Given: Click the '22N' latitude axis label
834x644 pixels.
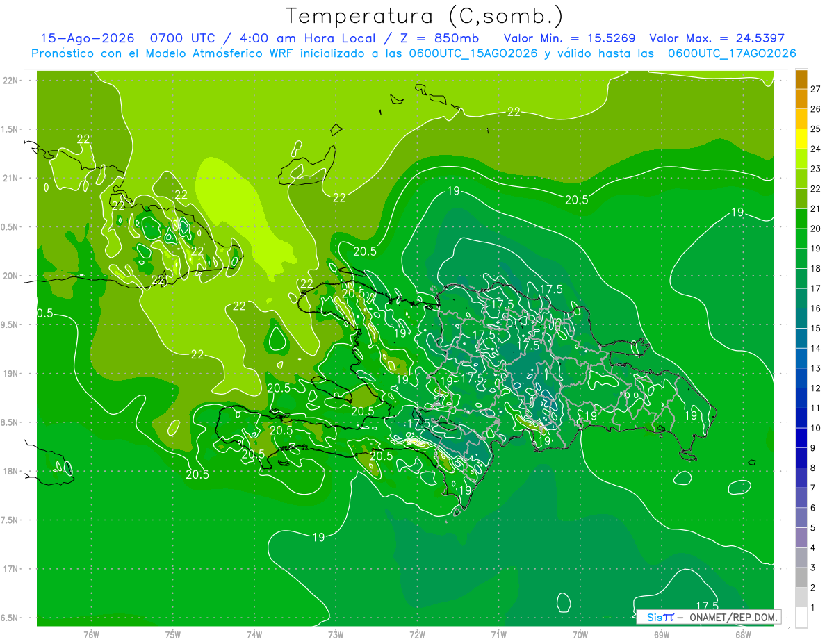Looking at the screenshot, I should [x=12, y=81].
